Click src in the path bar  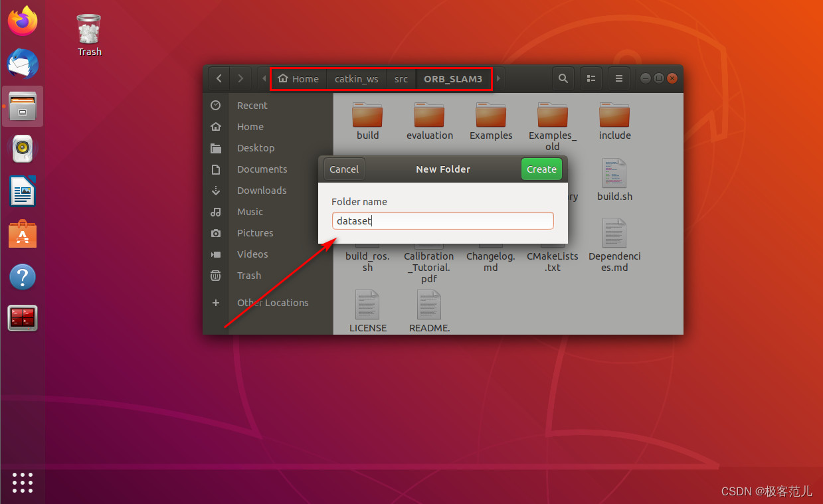click(x=401, y=78)
